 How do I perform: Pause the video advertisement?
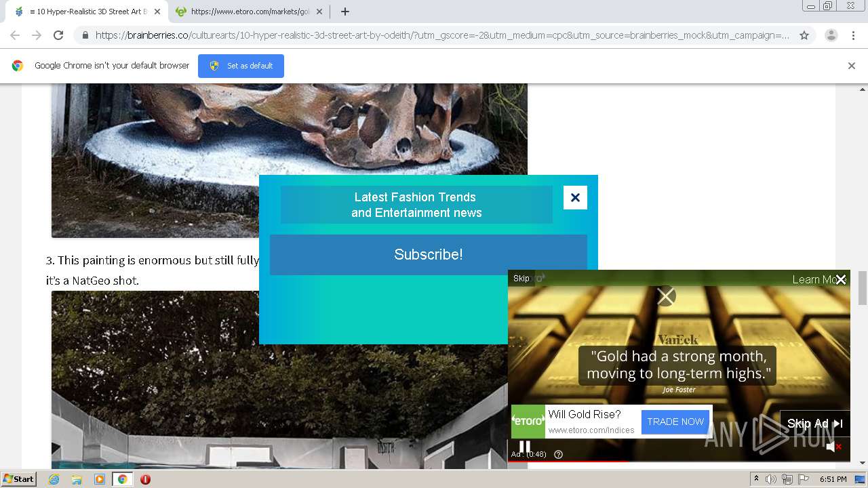524,446
